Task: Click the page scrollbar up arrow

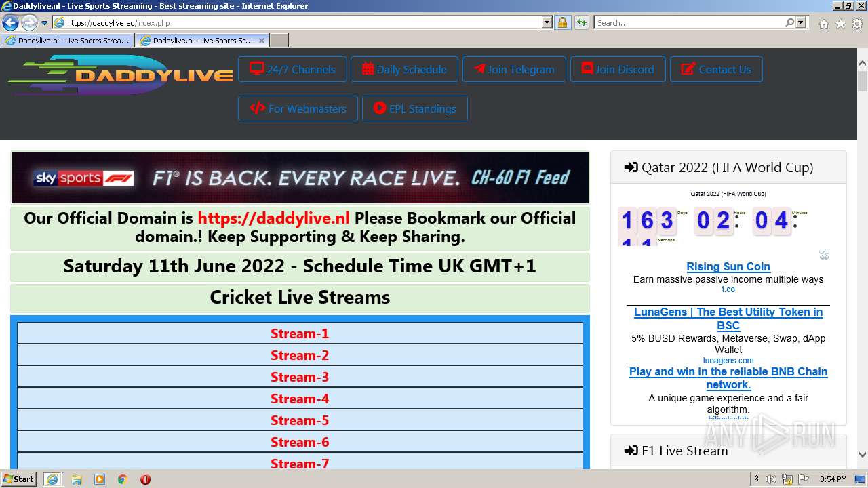Action: 862,64
